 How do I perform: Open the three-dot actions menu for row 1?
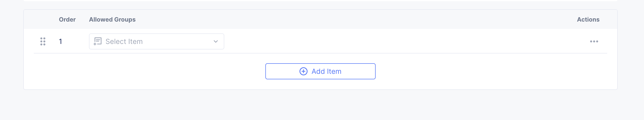[594, 41]
